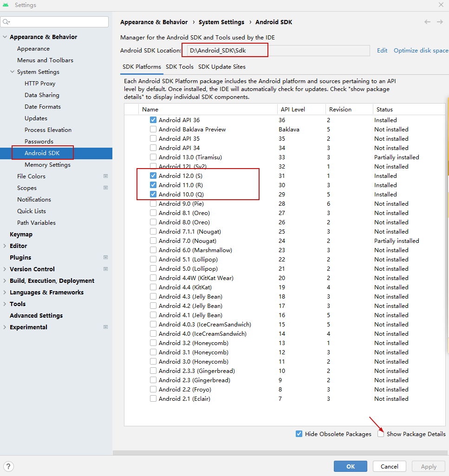Check Android 8.1 (Oreo) checkbox
The width and height of the screenshot is (449, 476).
click(153, 213)
